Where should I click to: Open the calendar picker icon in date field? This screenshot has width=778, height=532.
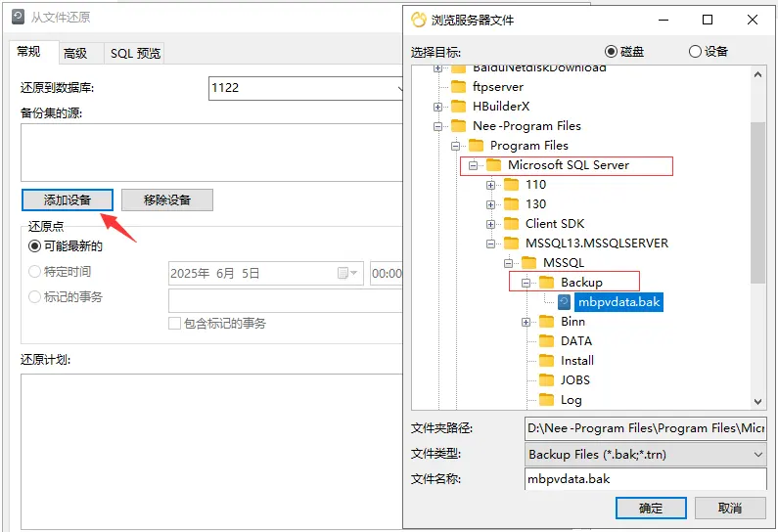click(347, 273)
